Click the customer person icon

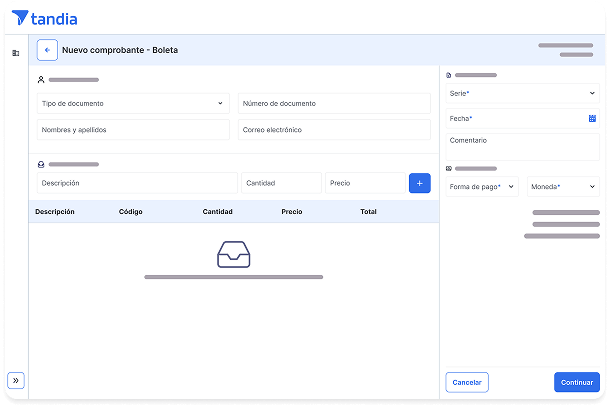coord(41,79)
